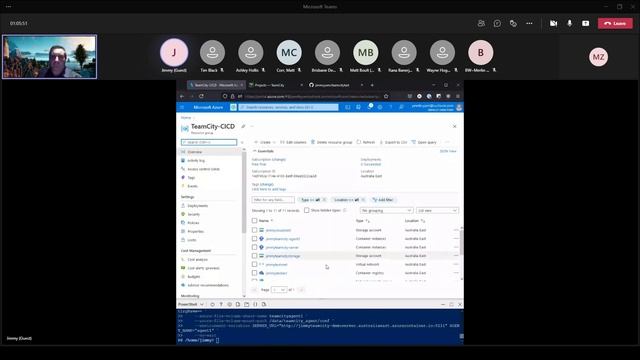The width and height of the screenshot is (640, 360).
Task: Open the page number dropdown
Action: coord(279,290)
